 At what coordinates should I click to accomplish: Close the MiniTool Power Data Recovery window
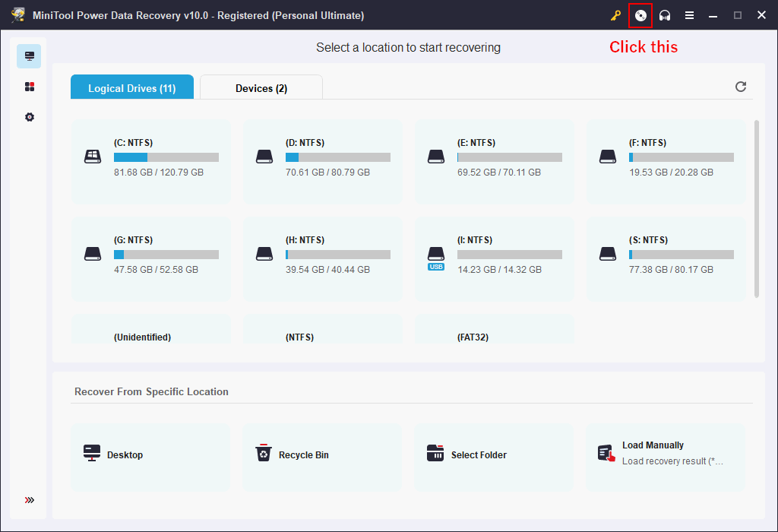point(761,15)
